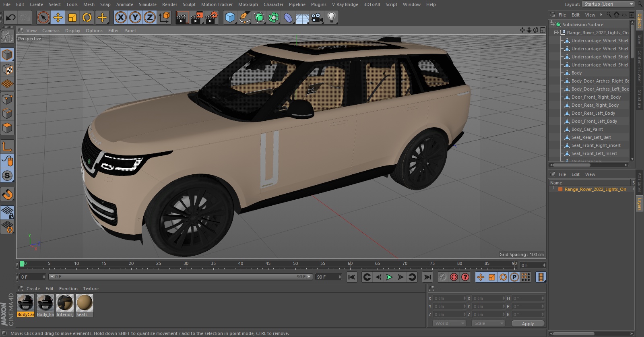Toggle Y axis lock
Viewport: 644px width, 337px height.
pos(135,17)
